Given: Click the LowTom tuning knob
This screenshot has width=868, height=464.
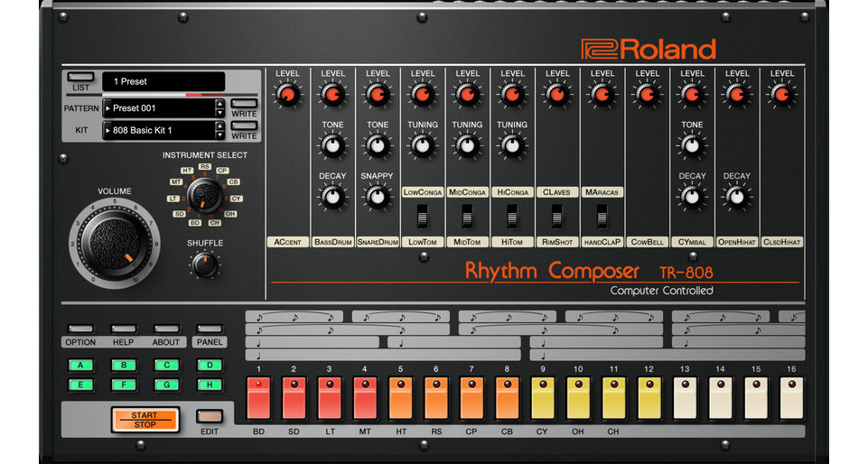Looking at the screenshot, I should point(423,146).
